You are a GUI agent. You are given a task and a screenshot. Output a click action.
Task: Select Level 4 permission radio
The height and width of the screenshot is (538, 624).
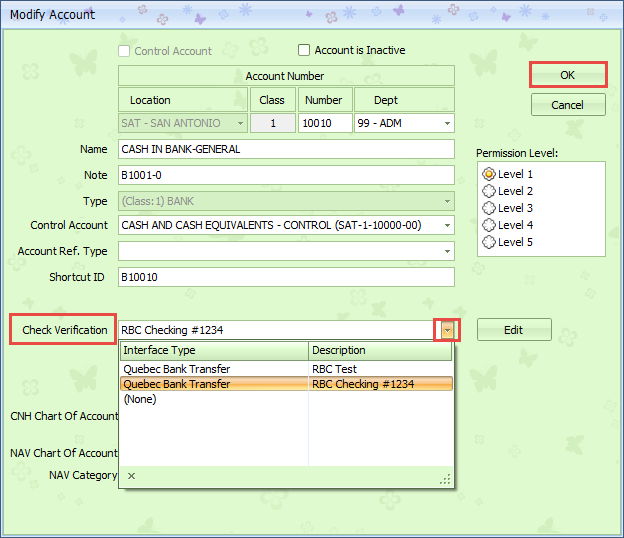[489, 225]
